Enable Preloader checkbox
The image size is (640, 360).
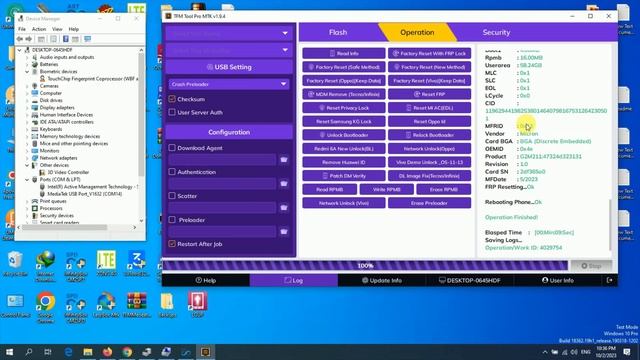(172, 220)
